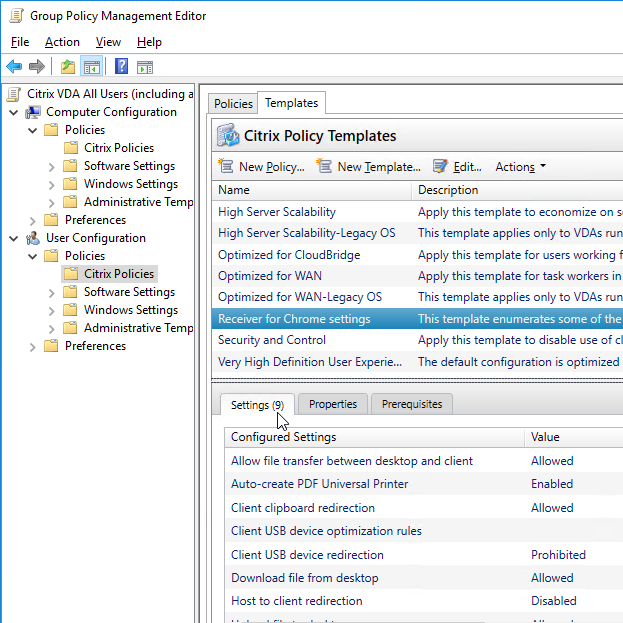Open the Actions dropdown menu
The image size is (623, 623).
520,167
